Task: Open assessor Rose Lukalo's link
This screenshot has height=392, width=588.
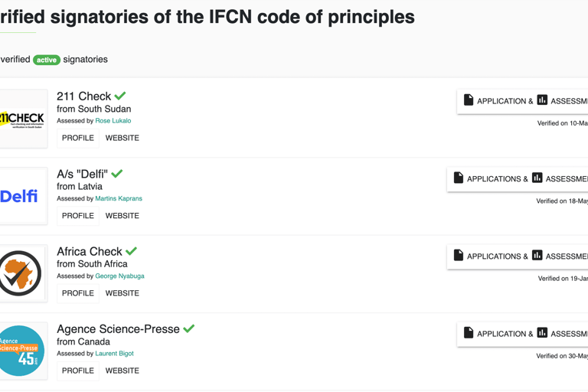Action: tap(113, 121)
